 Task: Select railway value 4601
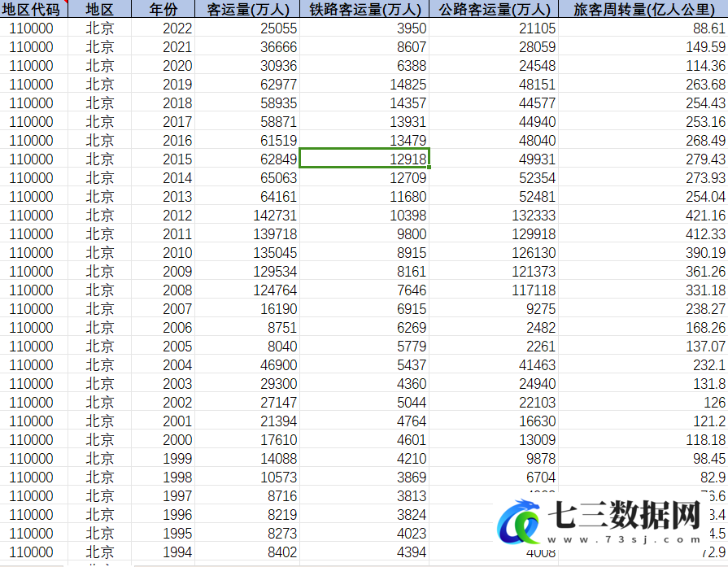point(364,439)
